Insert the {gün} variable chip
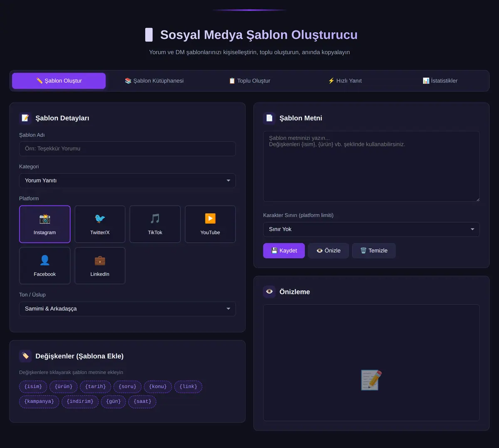Screen dimensions: 499x448 click(114, 401)
